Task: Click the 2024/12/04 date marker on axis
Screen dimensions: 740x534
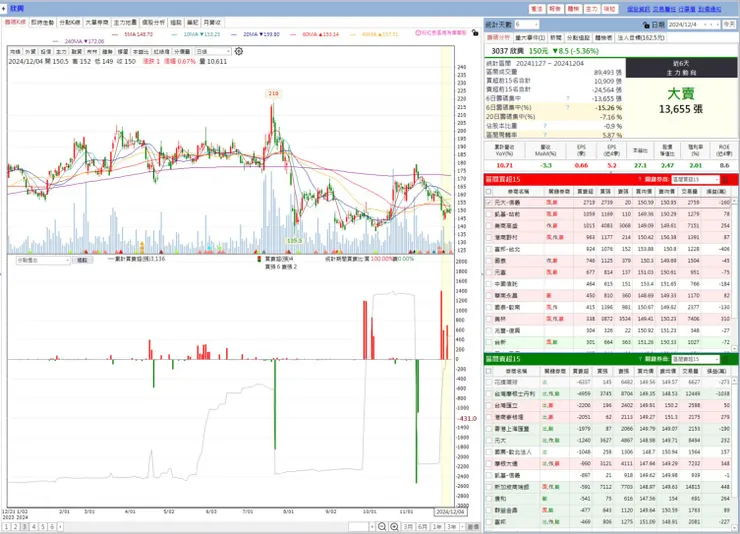Action: pos(450,511)
